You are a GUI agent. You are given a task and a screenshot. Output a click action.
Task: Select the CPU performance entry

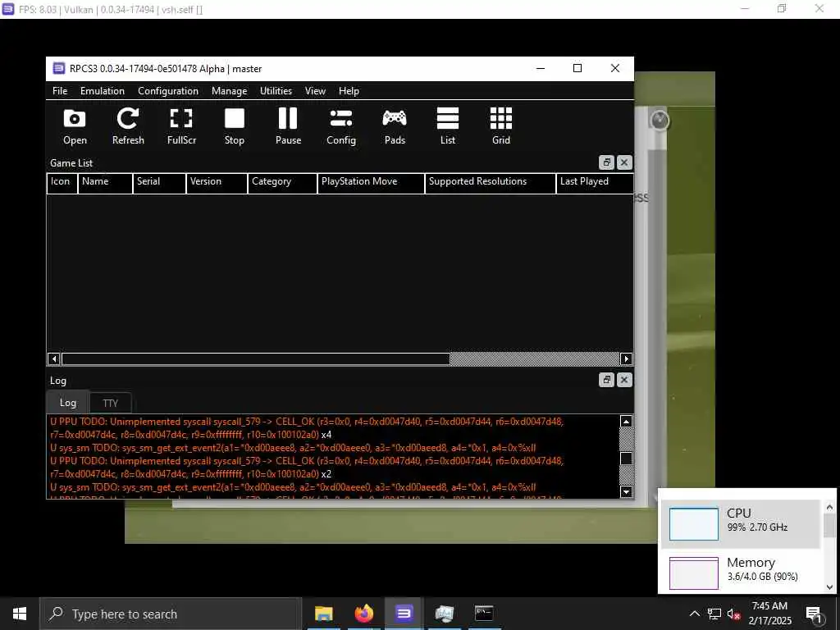[x=741, y=523]
